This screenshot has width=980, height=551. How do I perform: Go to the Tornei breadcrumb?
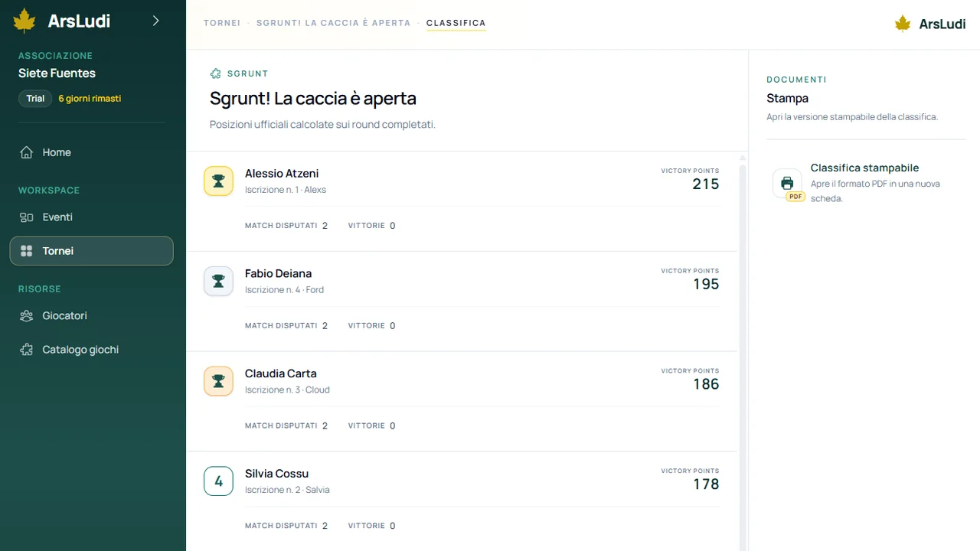[222, 23]
